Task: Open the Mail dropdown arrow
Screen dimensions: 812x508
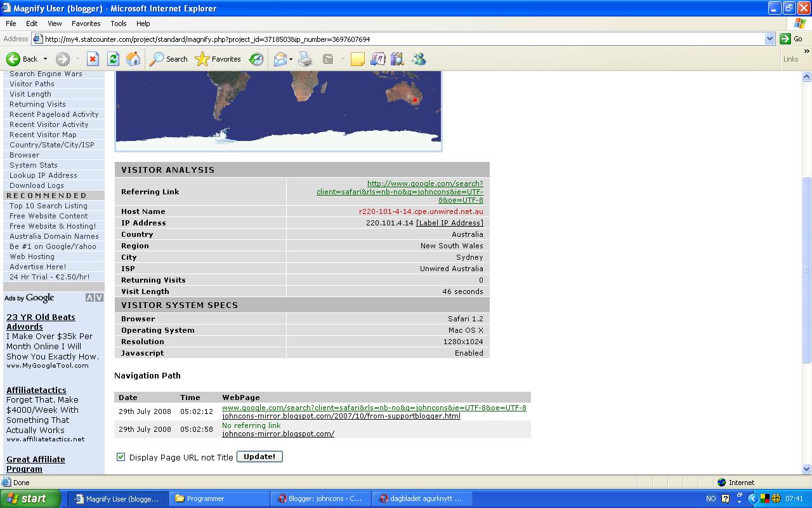Action: 291,59
